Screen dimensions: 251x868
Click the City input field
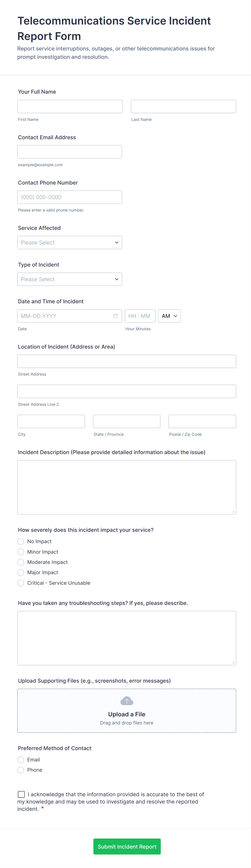point(51,421)
